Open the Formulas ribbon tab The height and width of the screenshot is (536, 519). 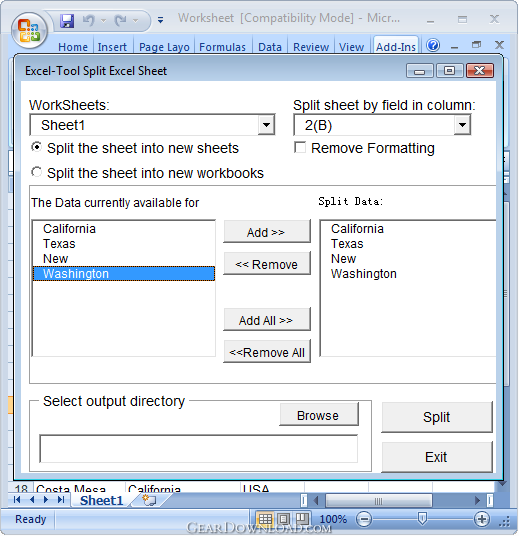pos(222,47)
